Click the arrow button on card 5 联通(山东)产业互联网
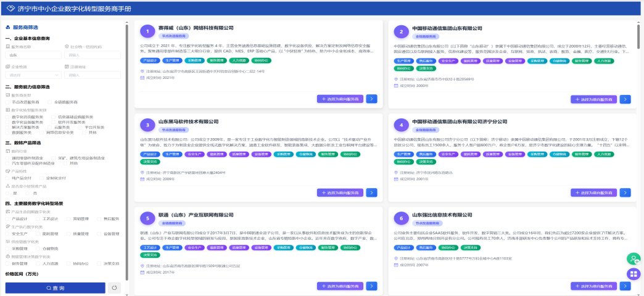 tap(371, 286)
